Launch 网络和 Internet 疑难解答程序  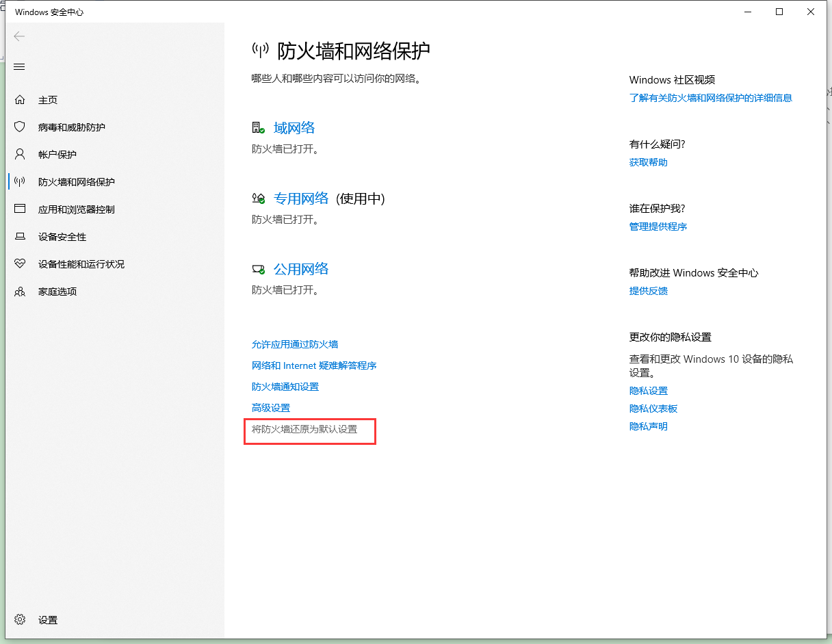[x=314, y=365]
